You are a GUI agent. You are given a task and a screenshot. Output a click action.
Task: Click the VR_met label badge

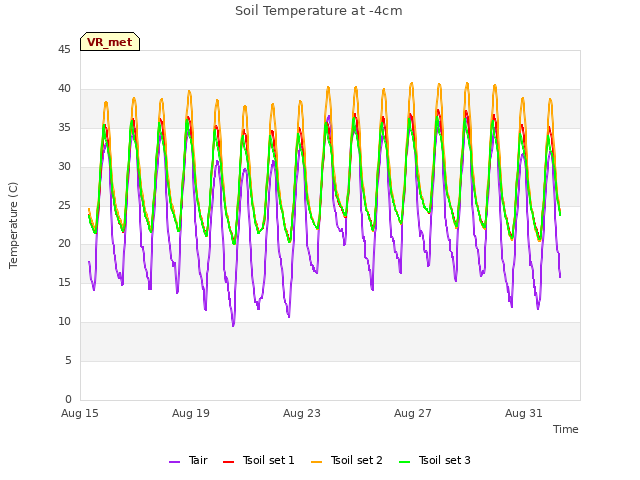pos(110,42)
